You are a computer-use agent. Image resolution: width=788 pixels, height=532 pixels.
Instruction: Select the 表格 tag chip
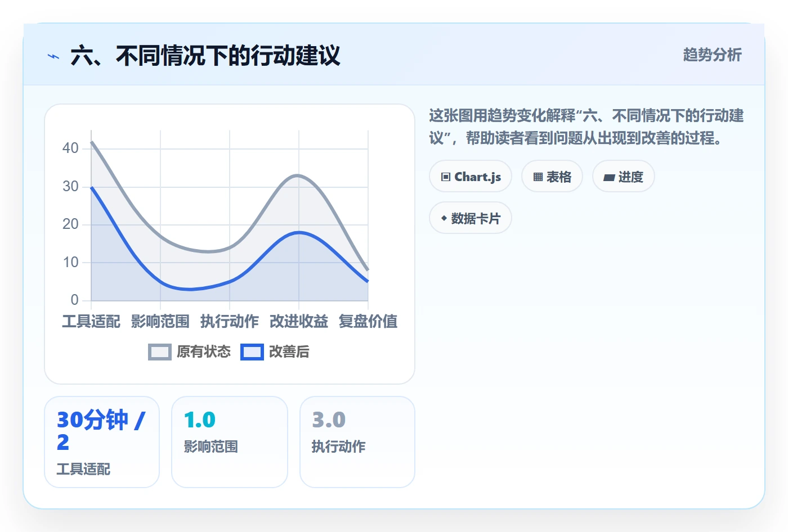(552, 177)
